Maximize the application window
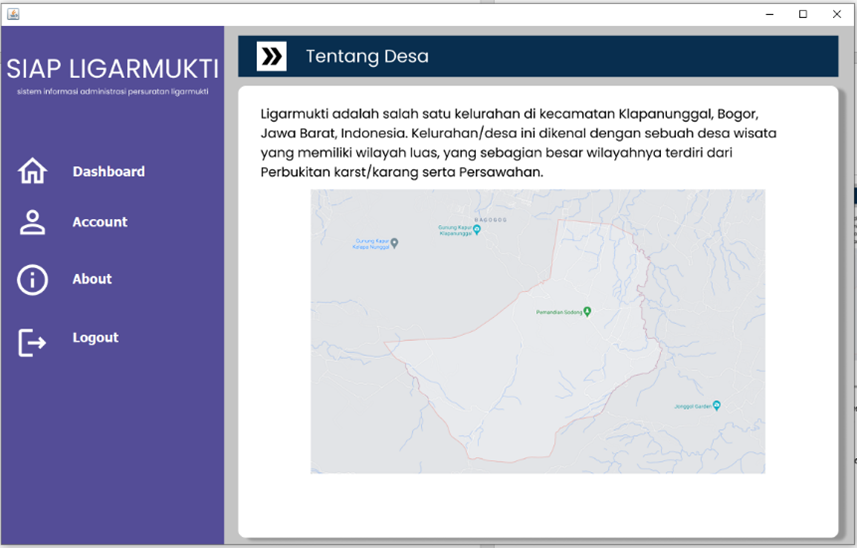The height and width of the screenshot is (548, 857). click(x=802, y=14)
